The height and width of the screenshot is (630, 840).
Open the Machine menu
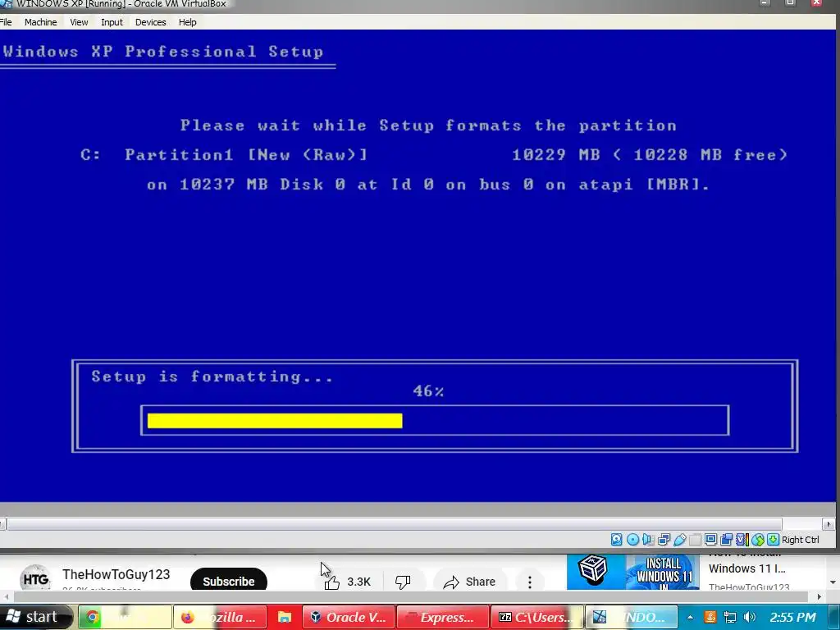pos(41,22)
